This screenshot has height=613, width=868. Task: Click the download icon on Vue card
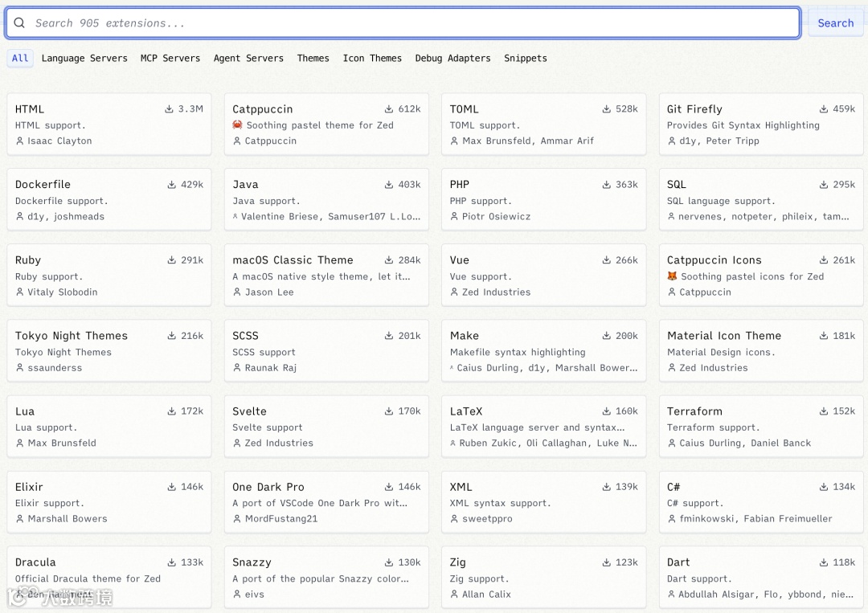point(606,260)
